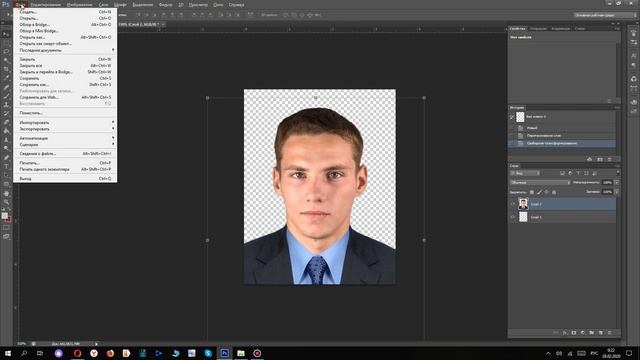Choose Сохранить для Web... menu item

[x=65, y=97]
